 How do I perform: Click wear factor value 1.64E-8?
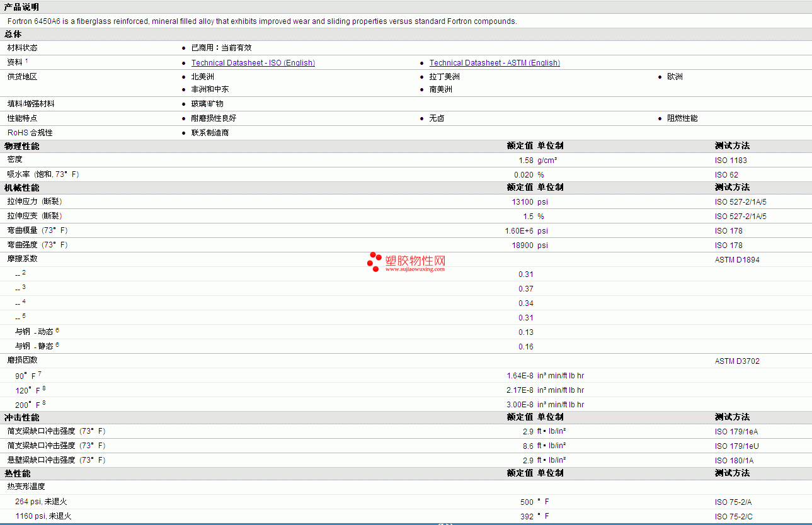[x=520, y=376]
